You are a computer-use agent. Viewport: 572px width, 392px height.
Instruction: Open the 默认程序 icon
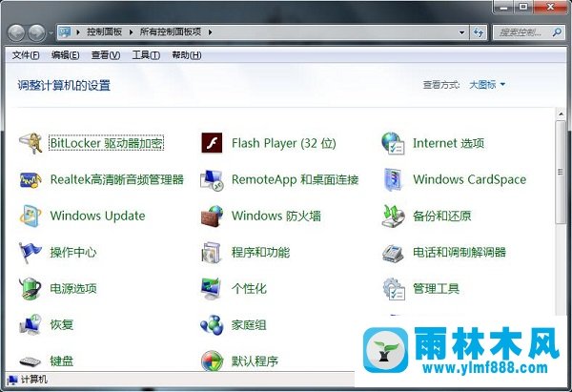212,361
